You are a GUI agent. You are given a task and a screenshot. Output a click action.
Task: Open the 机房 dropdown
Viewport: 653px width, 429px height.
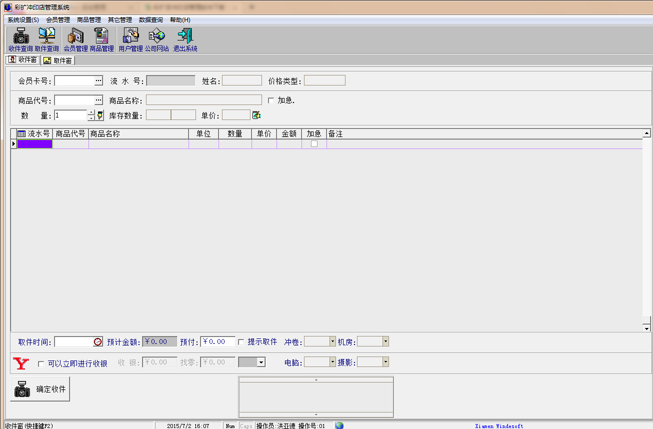pyautogui.click(x=386, y=342)
